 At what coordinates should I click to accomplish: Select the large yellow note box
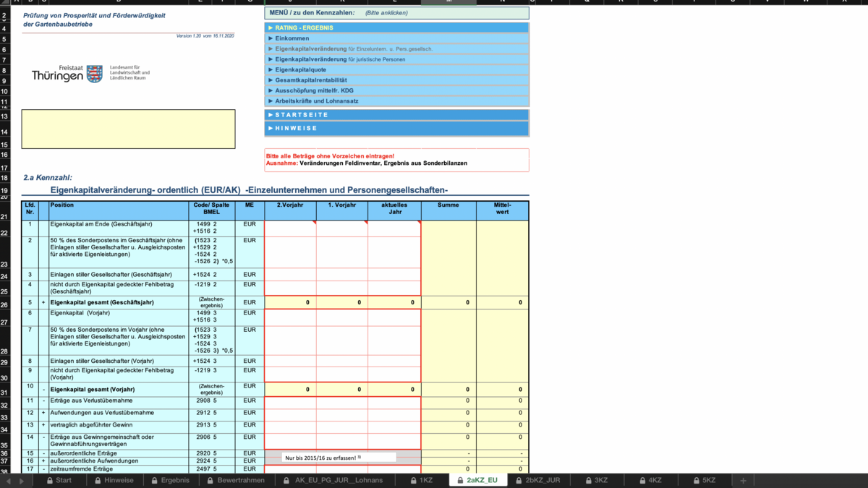128,129
